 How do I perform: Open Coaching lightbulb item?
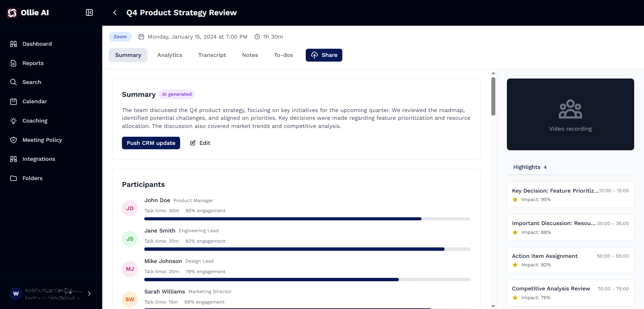14,121
